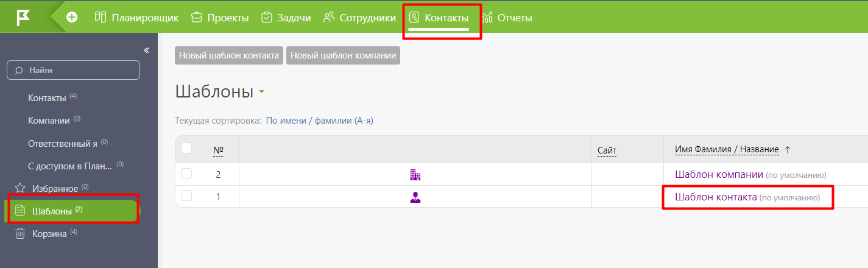This screenshot has width=868, height=268.
Task: Open the Шаблон компании link
Action: 719,174
